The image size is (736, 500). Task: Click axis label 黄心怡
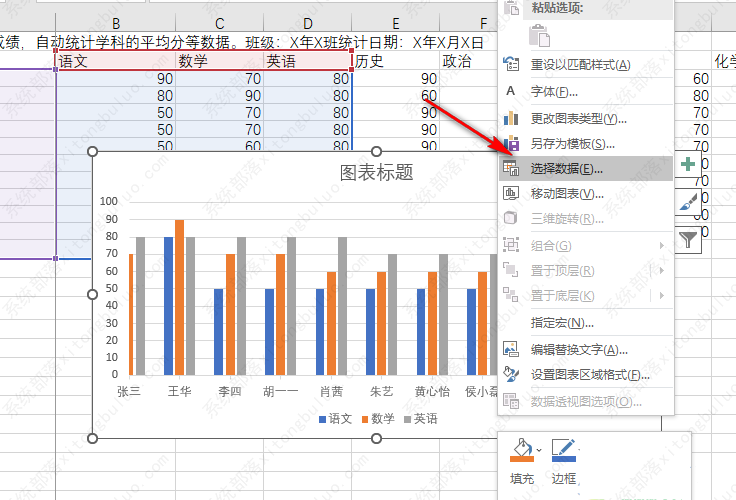(432, 392)
